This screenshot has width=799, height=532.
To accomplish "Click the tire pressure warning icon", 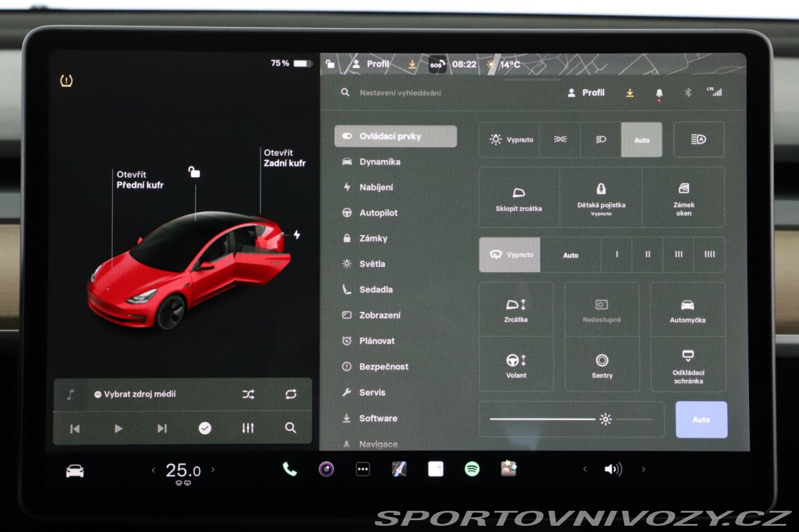I will click(66, 80).
